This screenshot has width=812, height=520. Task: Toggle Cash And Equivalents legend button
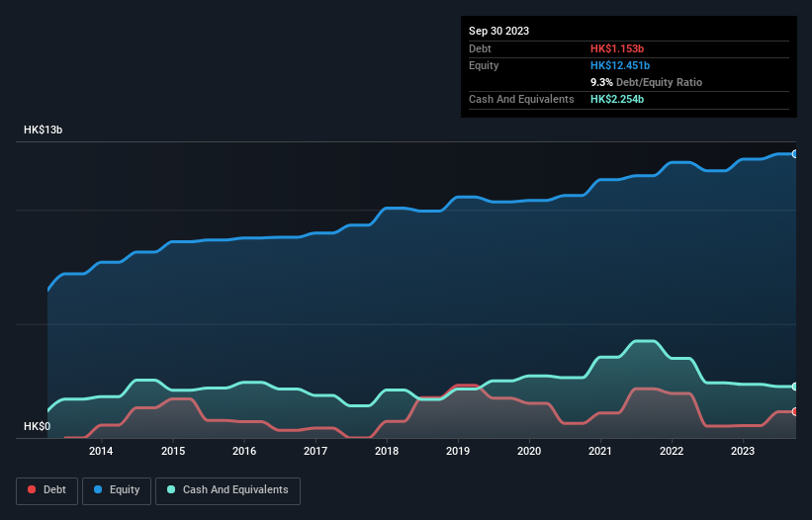pos(227,490)
